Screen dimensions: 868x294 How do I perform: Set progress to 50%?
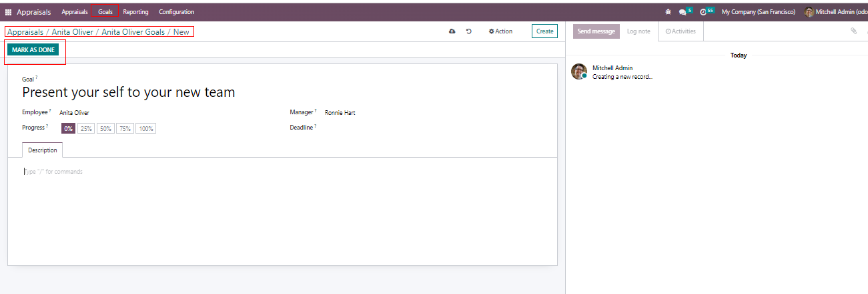click(105, 129)
